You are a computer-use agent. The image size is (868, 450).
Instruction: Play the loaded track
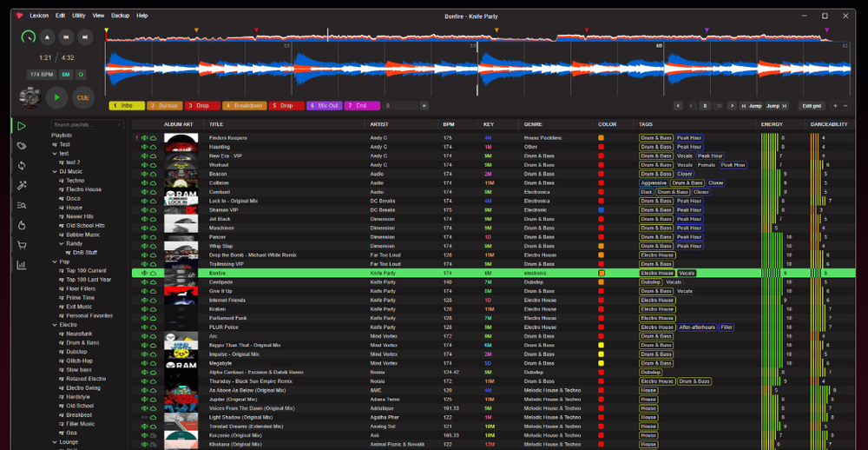point(56,97)
